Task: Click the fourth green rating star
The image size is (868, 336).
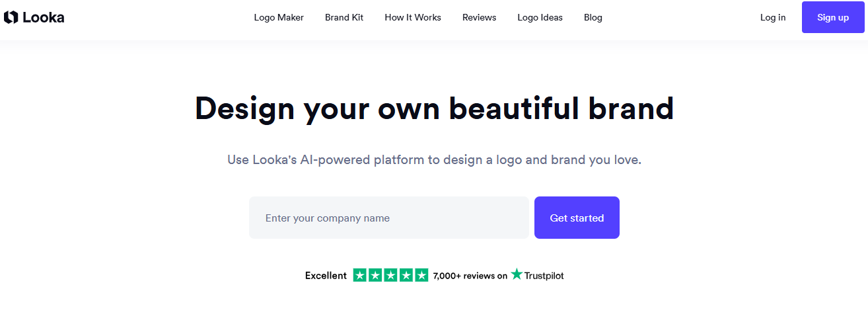Action: point(406,275)
